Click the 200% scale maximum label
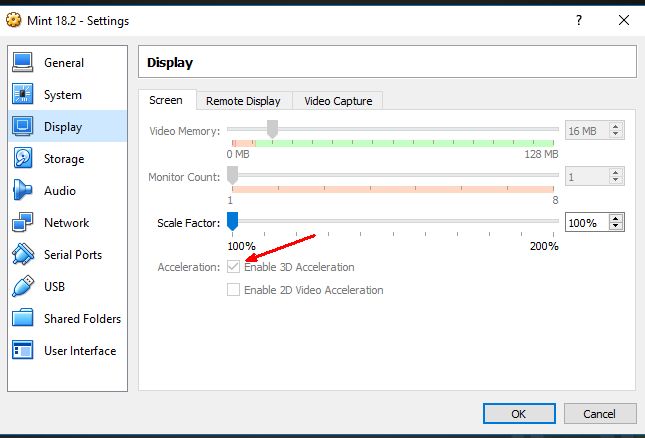The image size is (645, 438). 544,246
